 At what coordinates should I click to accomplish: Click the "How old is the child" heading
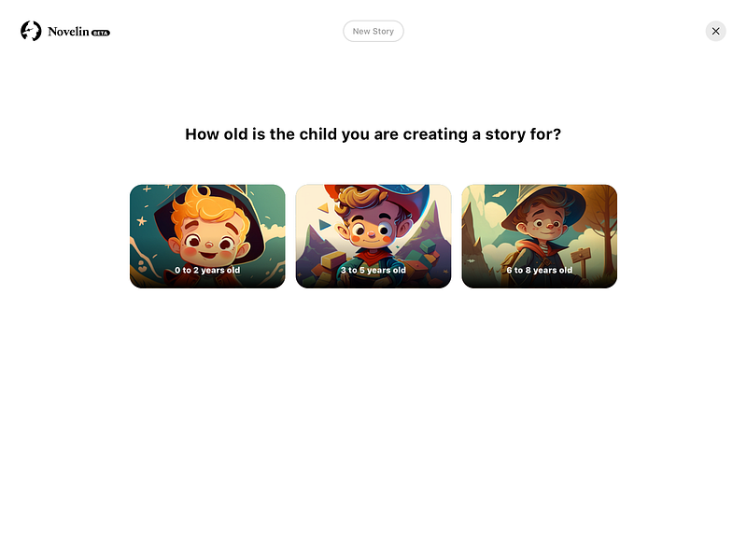click(x=373, y=134)
